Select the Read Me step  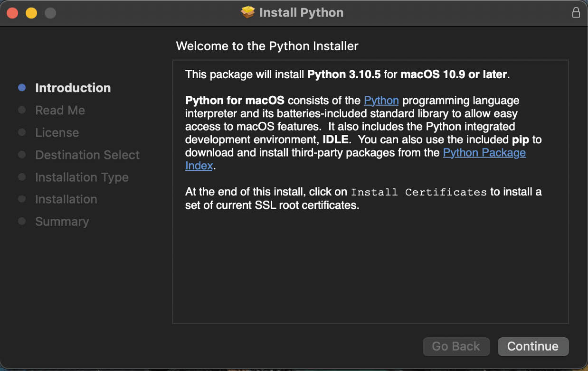click(60, 110)
